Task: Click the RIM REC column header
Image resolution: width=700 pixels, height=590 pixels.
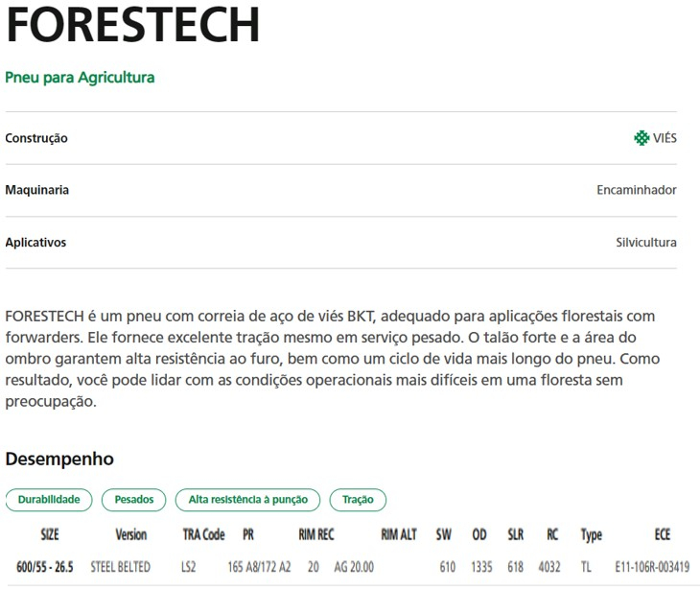Action: pyautogui.click(x=316, y=534)
